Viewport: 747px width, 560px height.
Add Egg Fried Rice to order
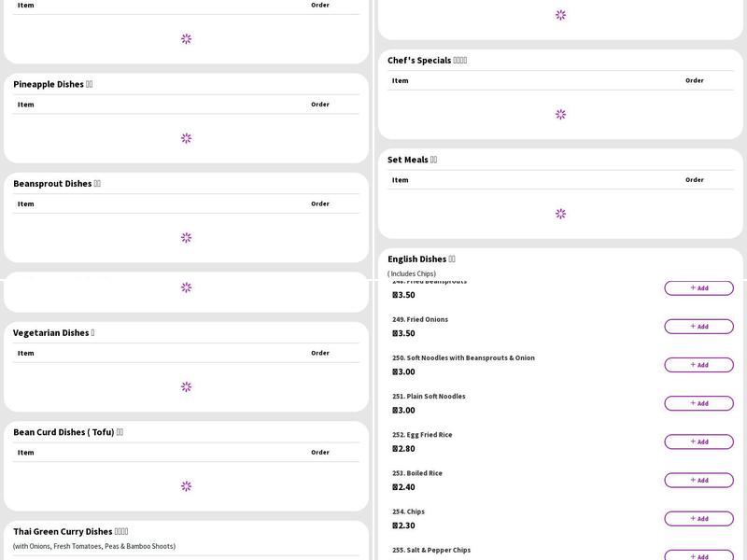click(x=698, y=441)
